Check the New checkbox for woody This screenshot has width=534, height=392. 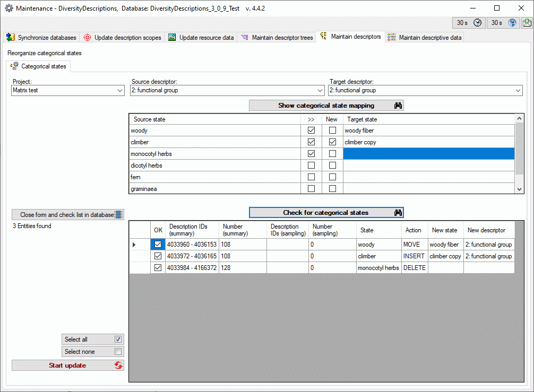point(333,130)
